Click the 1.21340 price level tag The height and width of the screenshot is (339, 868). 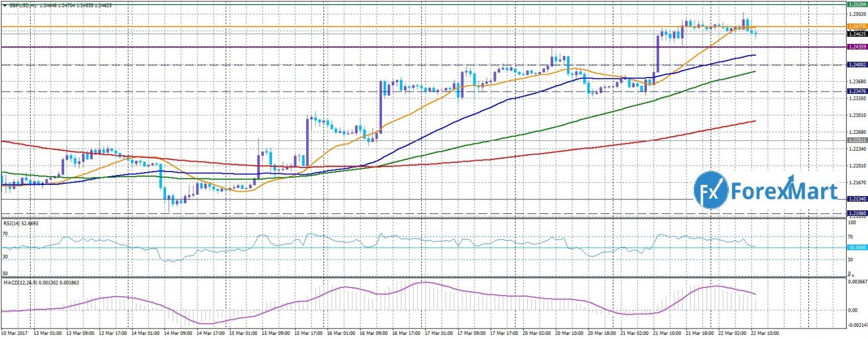pos(856,199)
